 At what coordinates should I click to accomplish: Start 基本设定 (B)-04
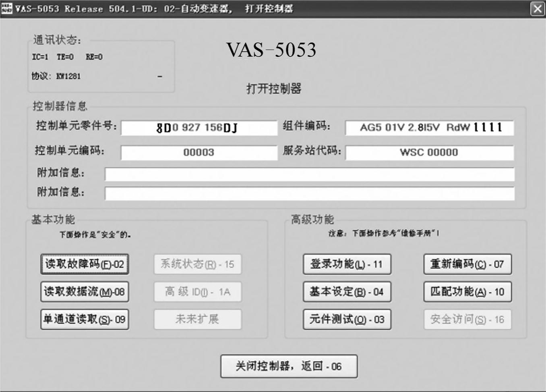pyautogui.click(x=347, y=292)
